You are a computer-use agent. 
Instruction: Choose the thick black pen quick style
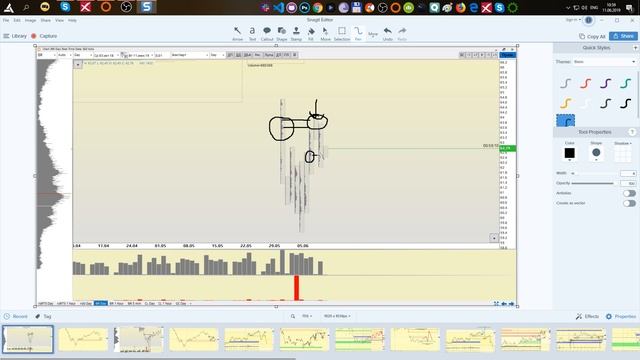click(625, 103)
